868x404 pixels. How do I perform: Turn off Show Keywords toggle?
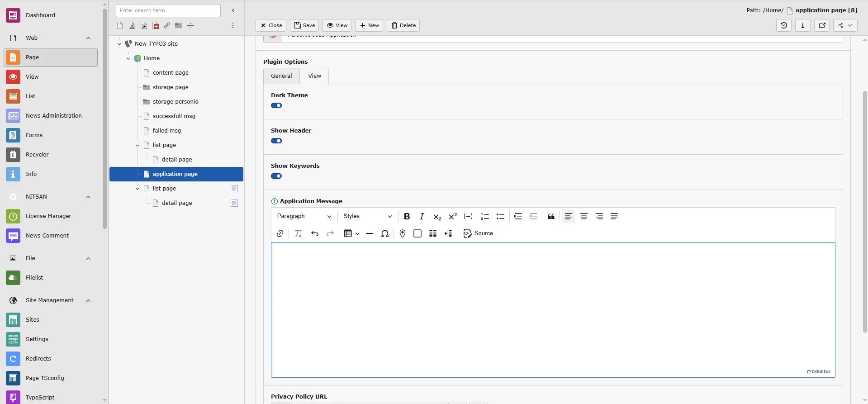(x=276, y=176)
